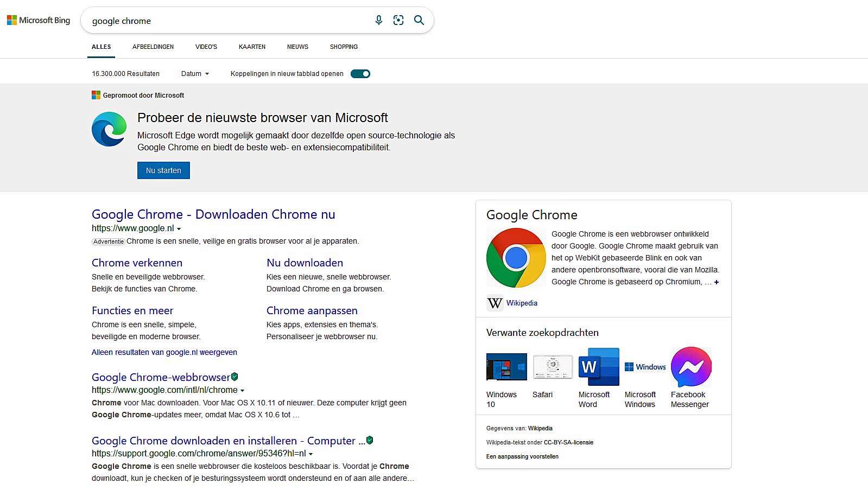
Task: Switch to the NIEUWS tab
Action: tap(297, 47)
